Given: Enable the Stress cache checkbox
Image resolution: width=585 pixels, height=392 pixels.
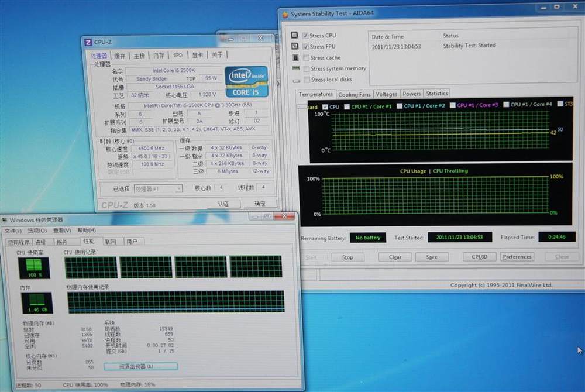Looking at the screenshot, I should tap(307, 58).
